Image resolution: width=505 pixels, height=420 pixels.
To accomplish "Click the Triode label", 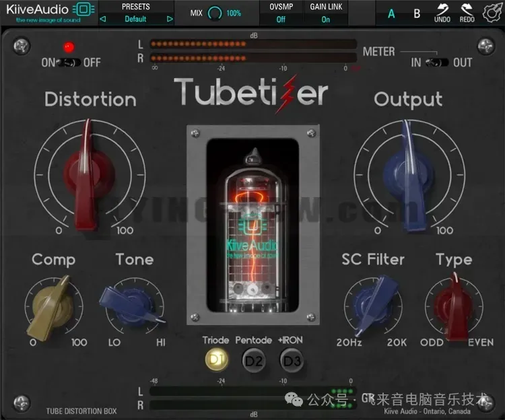I will [x=215, y=340].
